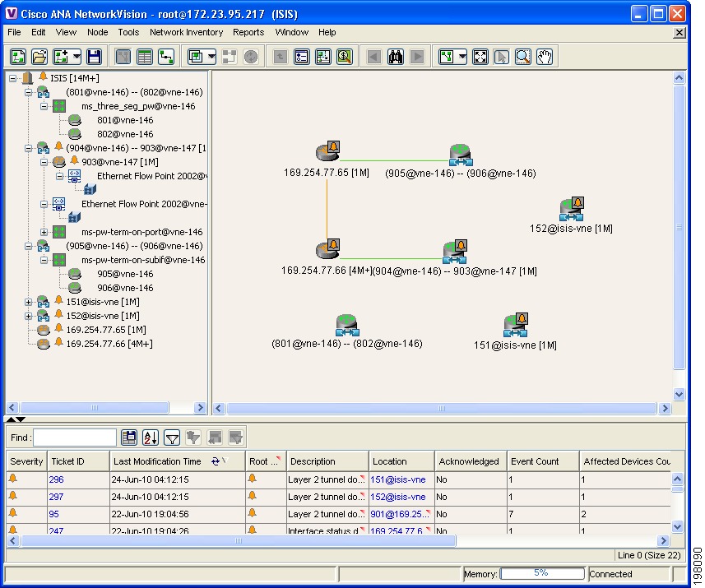Open a map using the folder icon
705x588 pixels.
39,57
